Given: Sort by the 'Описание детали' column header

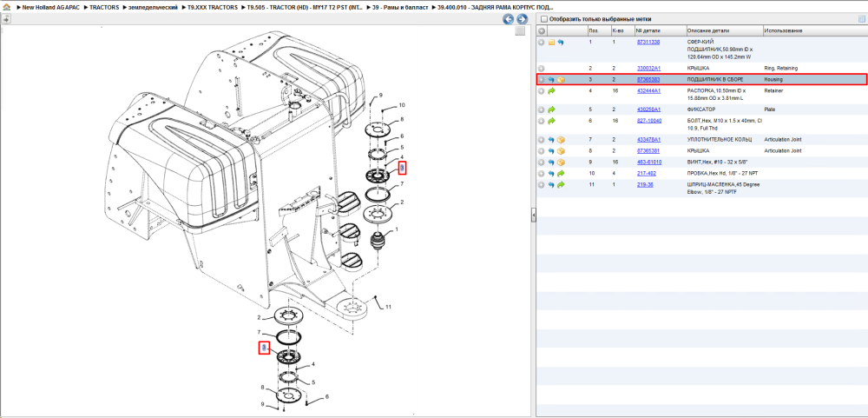Looking at the screenshot, I should tap(724, 30).
